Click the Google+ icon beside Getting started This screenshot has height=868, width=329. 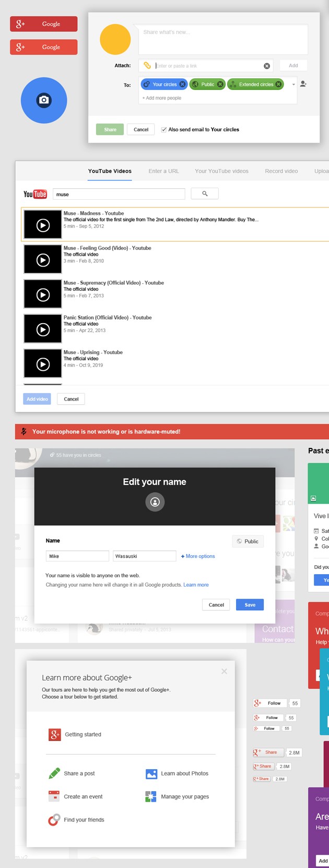[x=54, y=735]
